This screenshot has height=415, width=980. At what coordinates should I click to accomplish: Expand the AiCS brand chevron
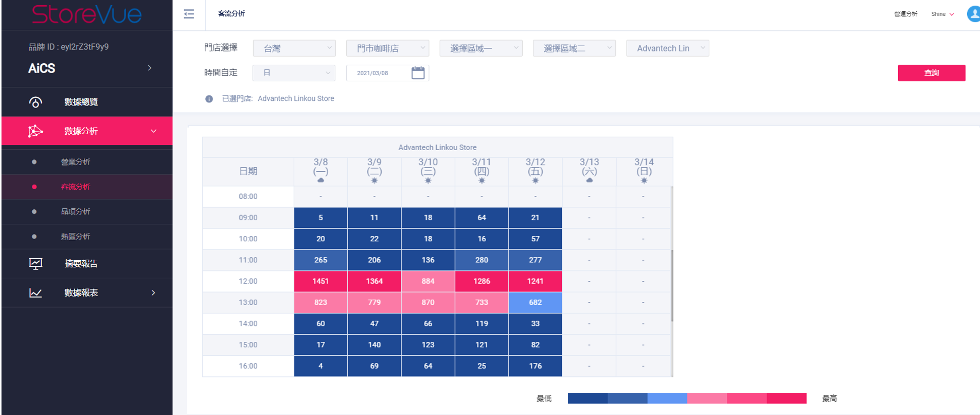tap(150, 68)
